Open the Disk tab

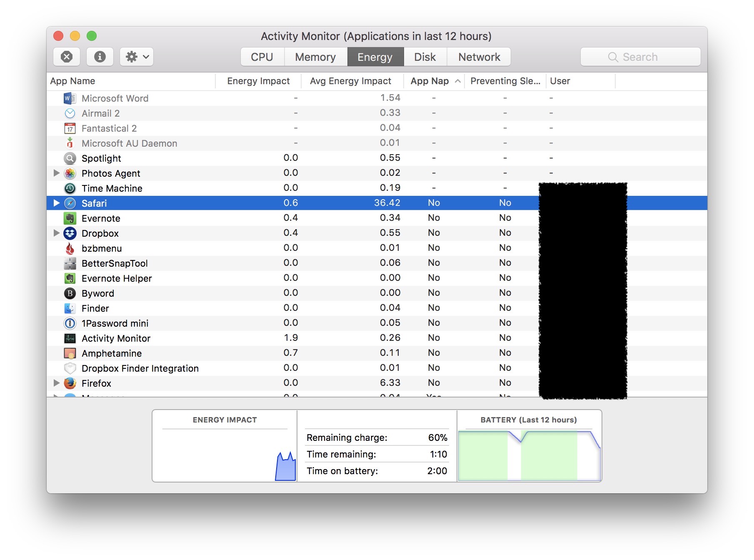click(x=425, y=57)
